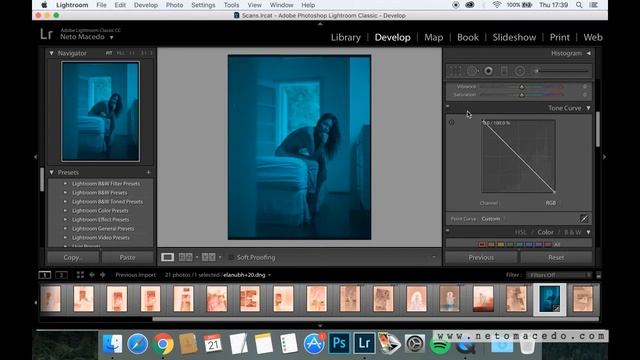640x360 pixels.
Task: Switch to the Map module
Action: coord(433,37)
